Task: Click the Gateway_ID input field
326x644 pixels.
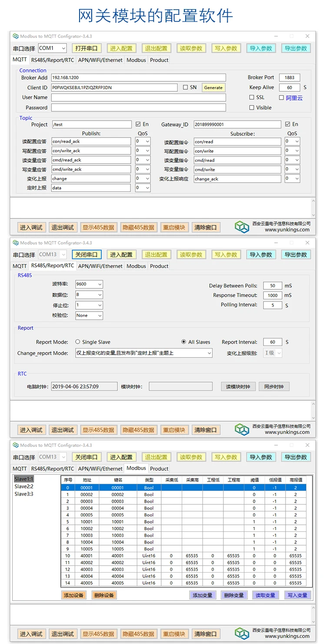Action: click(x=237, y=124)
